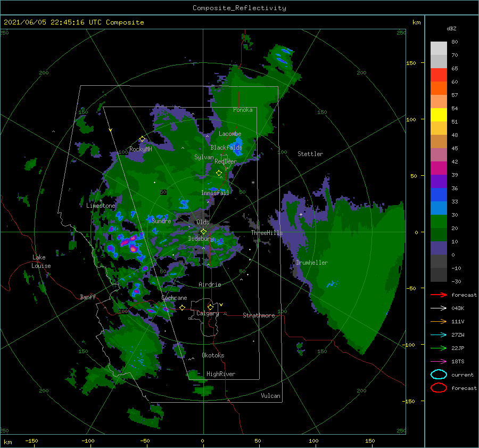Click the 18TS legend label
479x448 pixels.
click(458, 362)
